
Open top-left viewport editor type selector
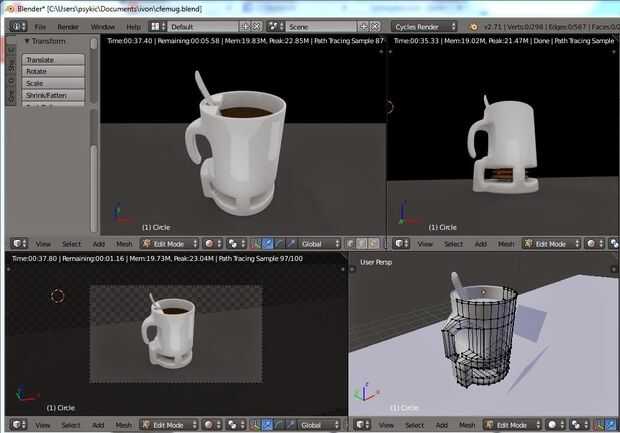point(19,244)
